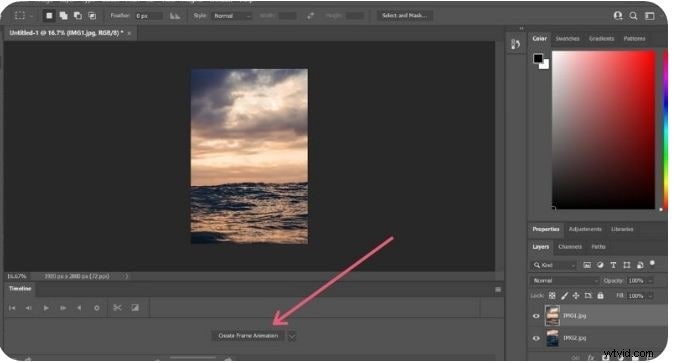Click the Timeline split scissors icon

(117, 308)
